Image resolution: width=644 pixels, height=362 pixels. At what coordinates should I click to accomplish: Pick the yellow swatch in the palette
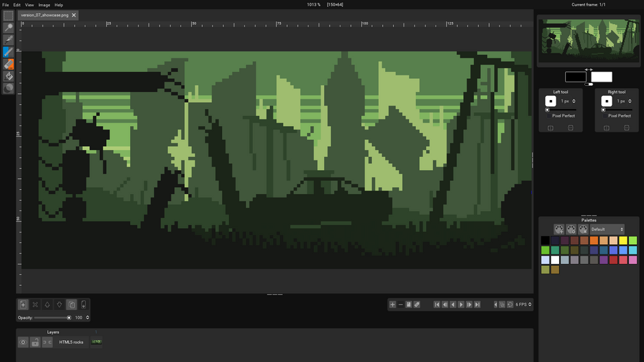tap(623, 241)
